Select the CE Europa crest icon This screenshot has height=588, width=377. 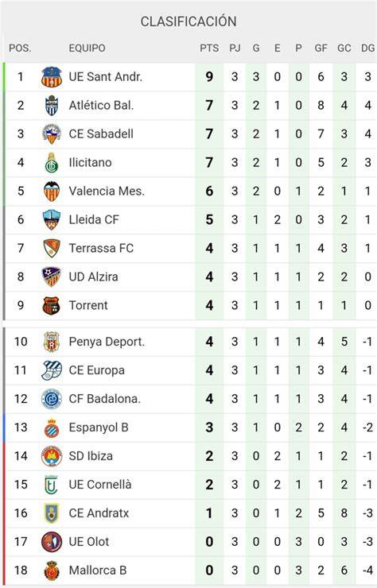tap(52, 370)
